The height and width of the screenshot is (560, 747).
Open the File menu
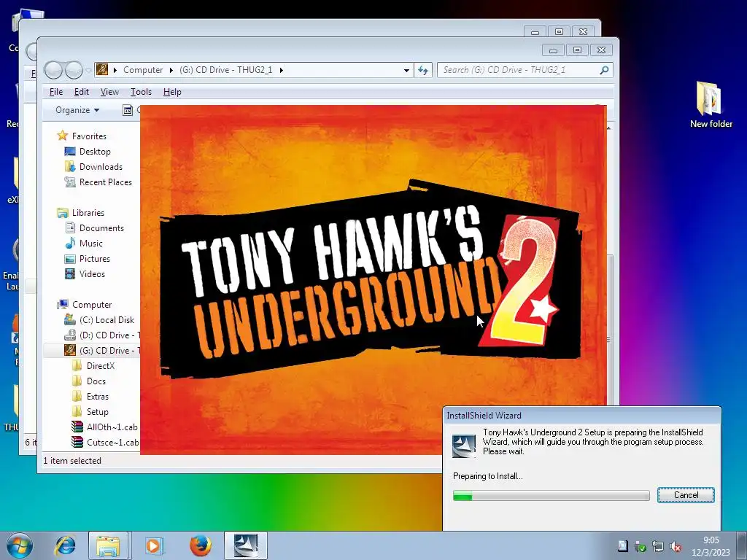coord(55,92)
